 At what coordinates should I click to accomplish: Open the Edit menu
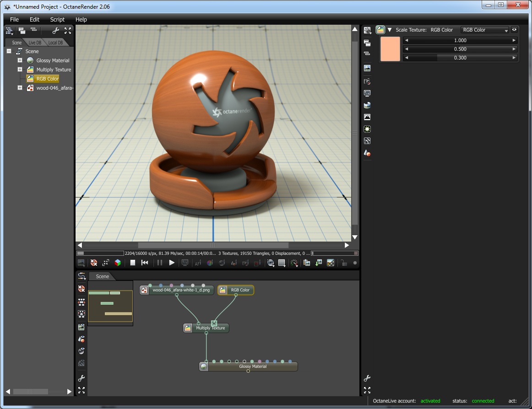34,19
